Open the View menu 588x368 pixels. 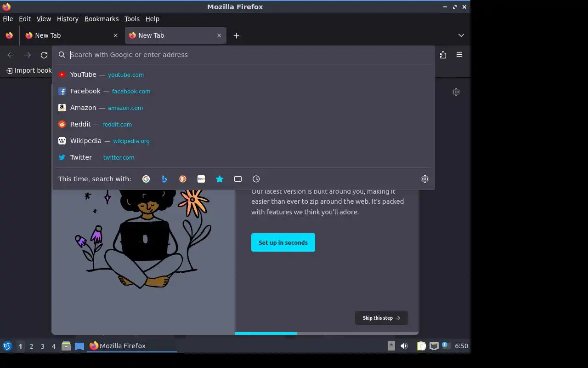[x=44, y=19]
